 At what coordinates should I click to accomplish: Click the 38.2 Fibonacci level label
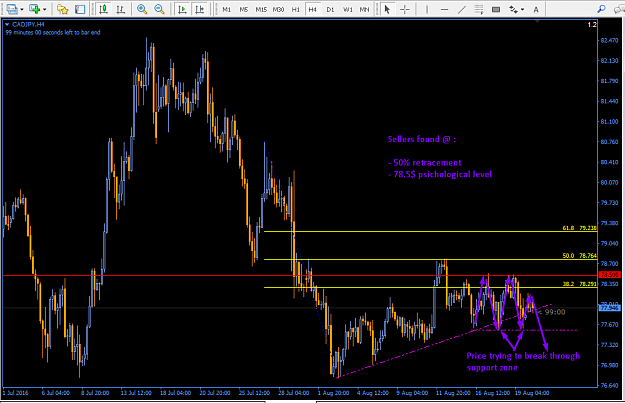click(x=580, y=284)
